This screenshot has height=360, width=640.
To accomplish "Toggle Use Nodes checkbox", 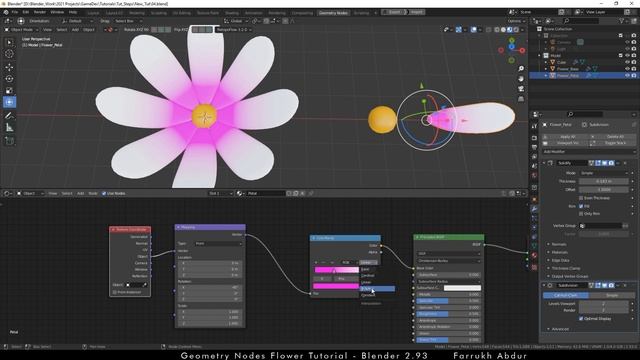I will pyautogui.click(x=104, y=193).
